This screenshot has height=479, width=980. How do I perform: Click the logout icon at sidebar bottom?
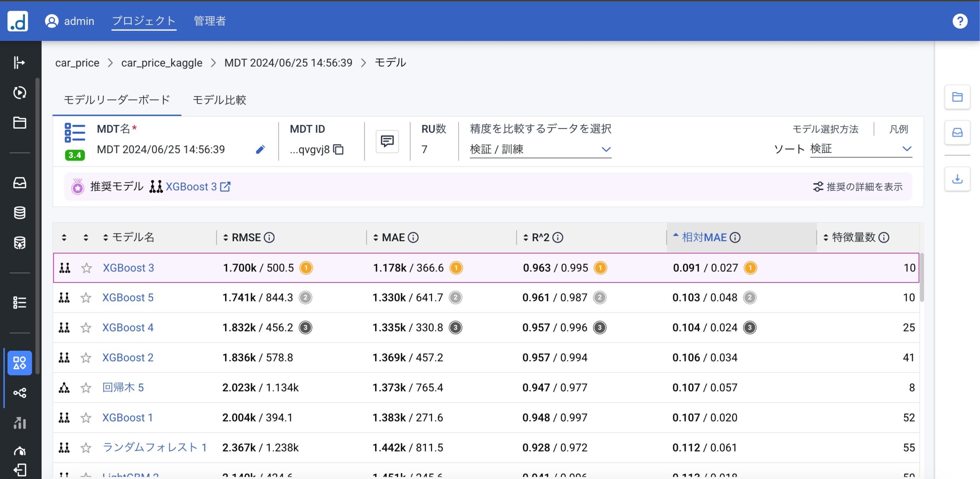click(20, 469)
